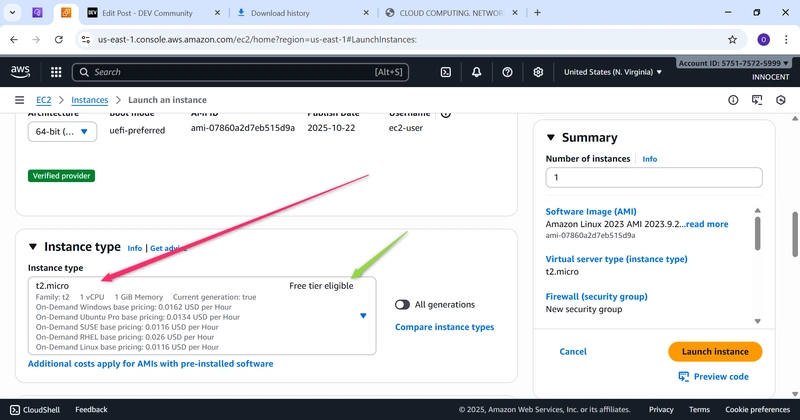Click read more on Software Image

click(x=707, y=224)
